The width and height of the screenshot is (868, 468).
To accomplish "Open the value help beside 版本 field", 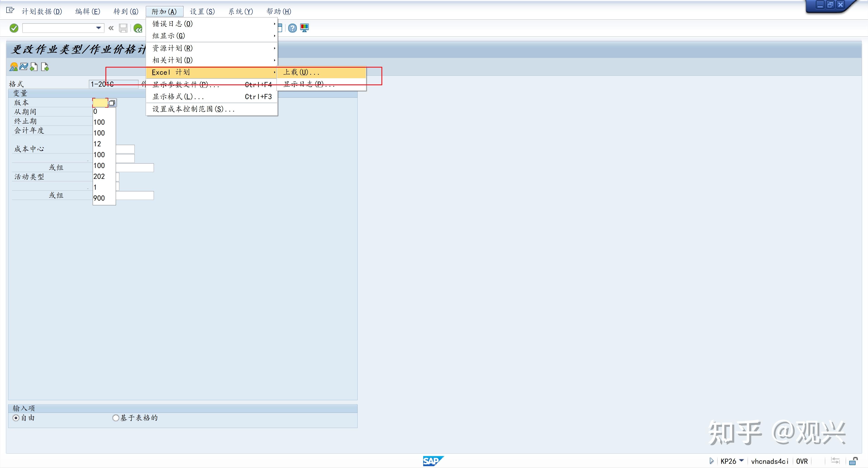I will point(112,103).
